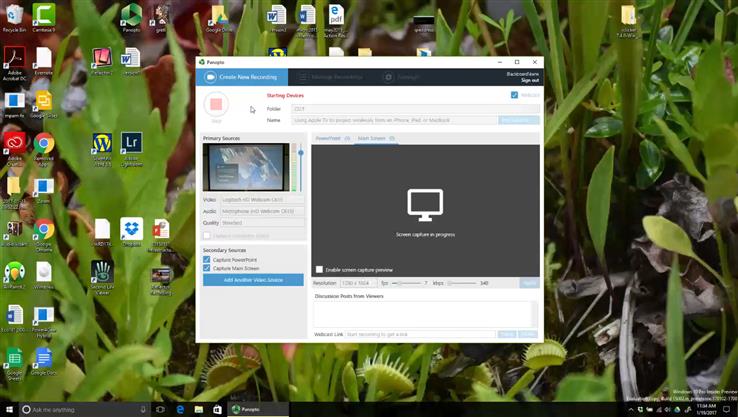Open the Folder dropdown field
The height and width of the screenshot is (417, 738).
point(415,109)
